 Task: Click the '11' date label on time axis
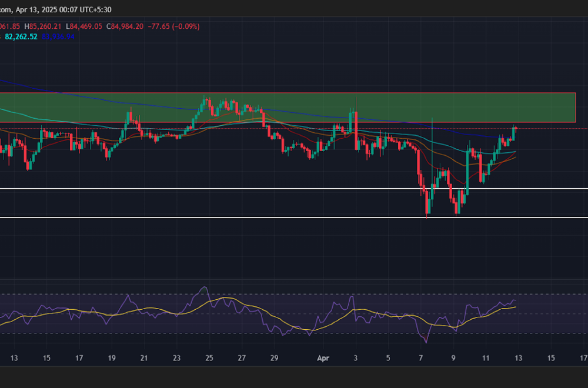click(x=486, y=359)
